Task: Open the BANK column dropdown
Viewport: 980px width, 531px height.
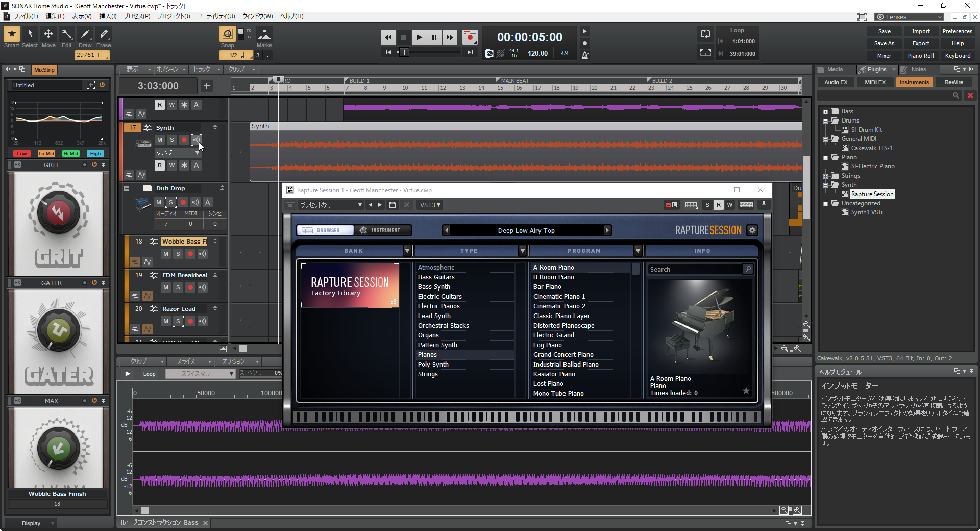Action: (407, 251)
